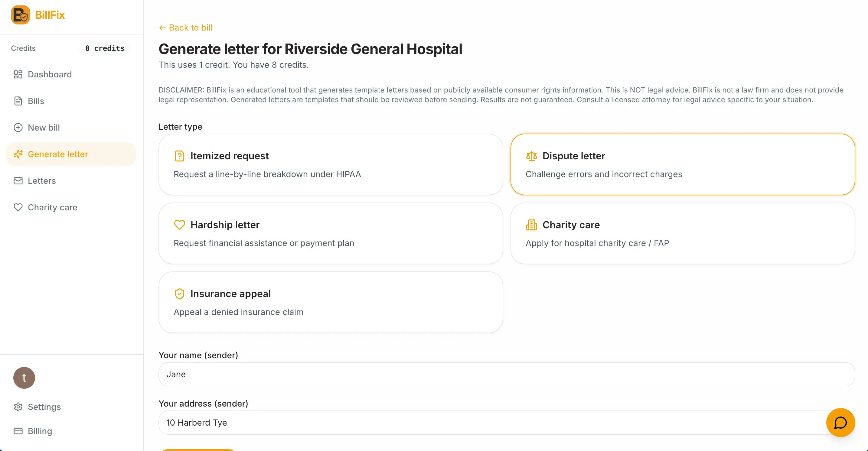Click the 8 credits badge
Image resolution: width=868 pixels, height=451 pixels.
104,48
